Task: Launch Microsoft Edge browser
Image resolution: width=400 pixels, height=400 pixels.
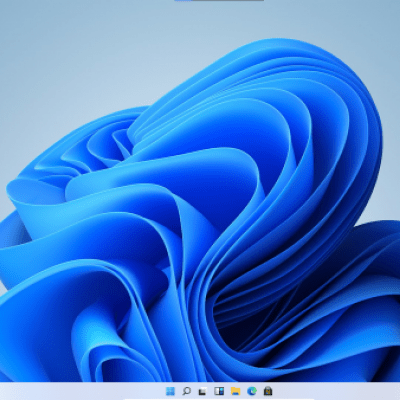Action: click(x=252, y=391)
